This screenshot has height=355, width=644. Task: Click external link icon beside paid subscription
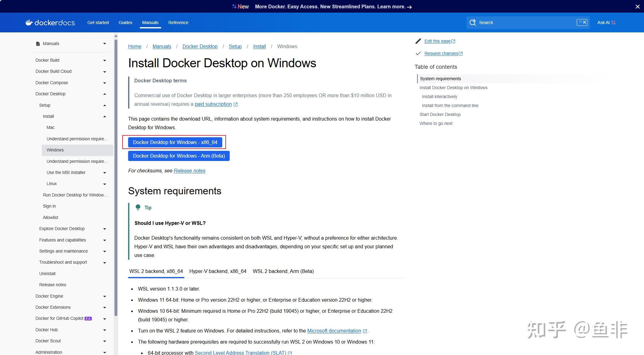(x=236, y=105)
